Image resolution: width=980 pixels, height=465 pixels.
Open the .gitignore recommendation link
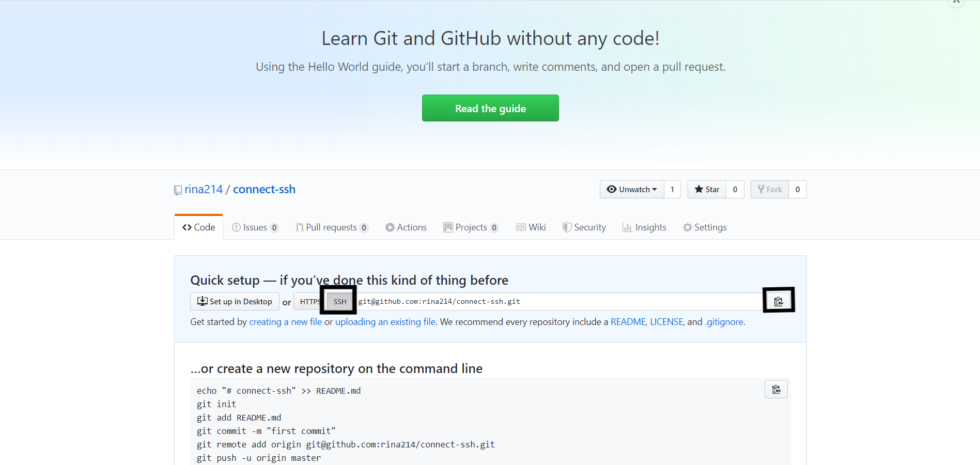[724, 322]
